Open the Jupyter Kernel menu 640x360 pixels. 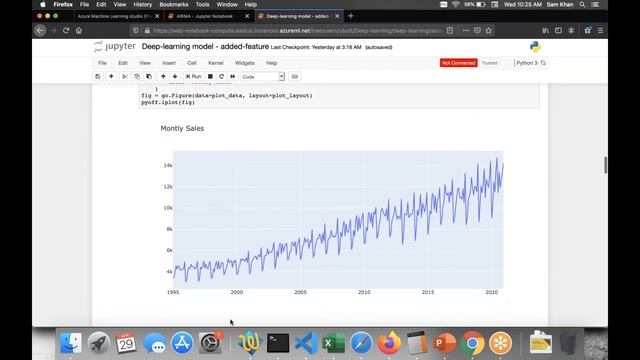click(x=216, y=63)
